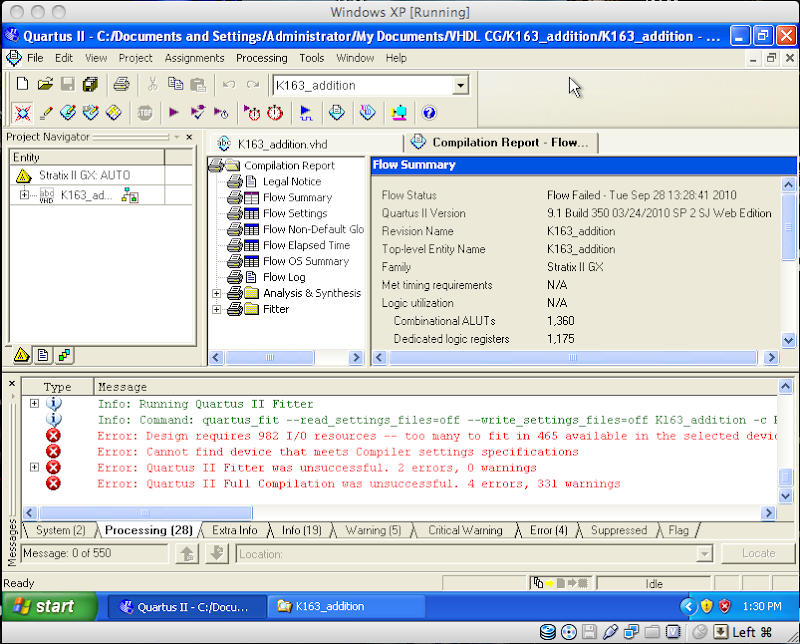Screen dimensions: 800x644
Task: Click the Open file folder icon
Action: point(45,85)
